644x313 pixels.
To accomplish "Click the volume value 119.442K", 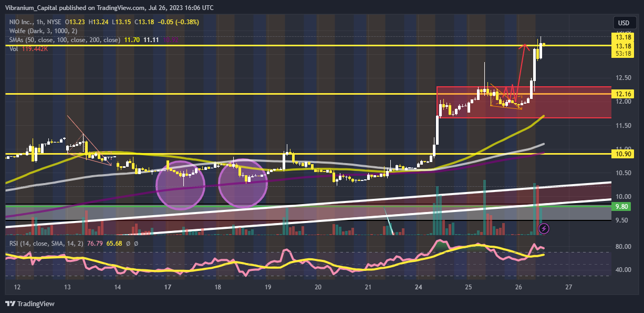I will tap(34, 48).
